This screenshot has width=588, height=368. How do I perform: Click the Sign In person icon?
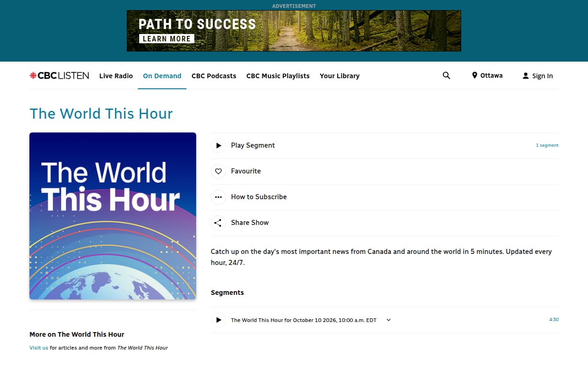pos(526,76)
